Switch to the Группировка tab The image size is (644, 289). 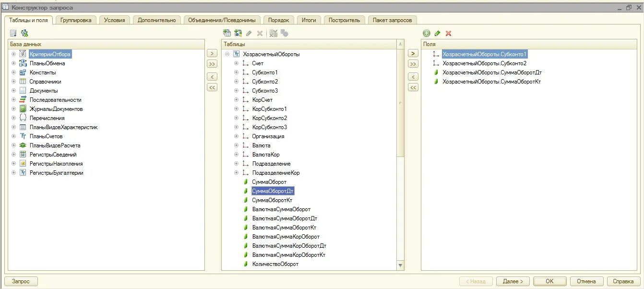76,20
